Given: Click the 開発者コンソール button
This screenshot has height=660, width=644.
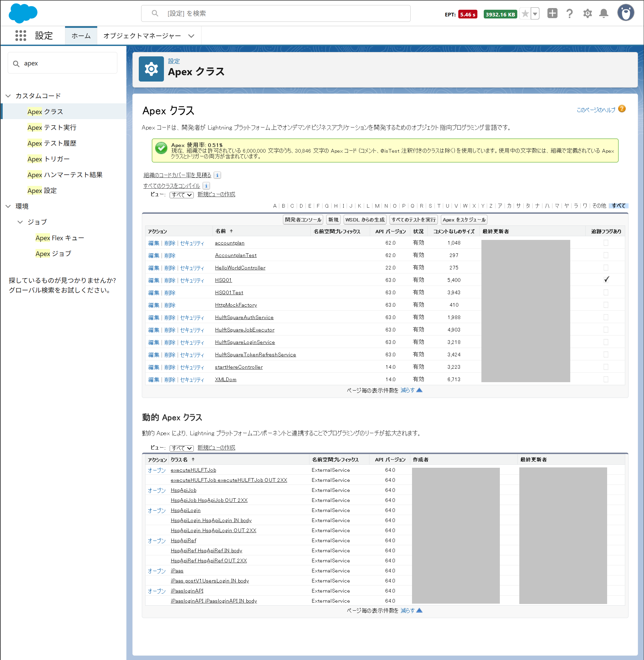Looking at the screenshot, I should point(303,220).
